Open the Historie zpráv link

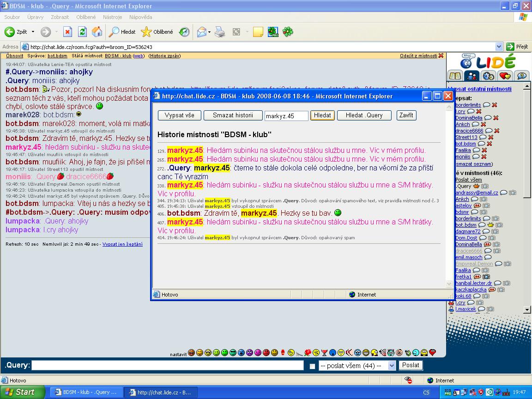click(164, 55)
